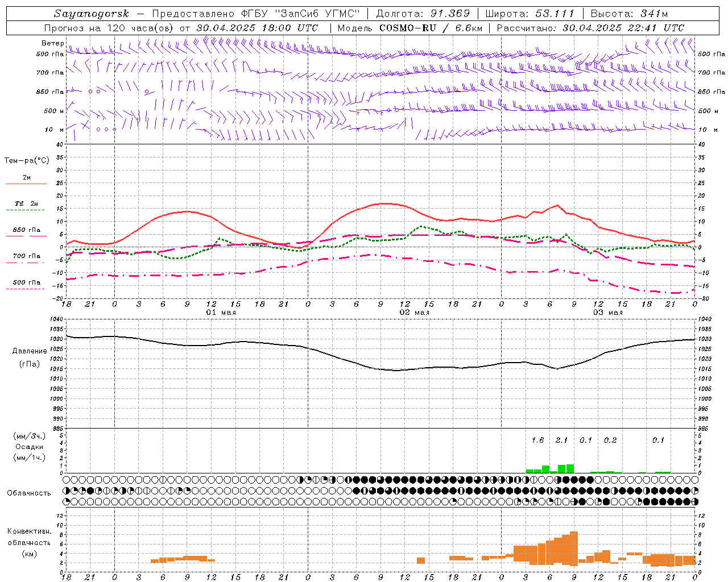728x582 pixels.
Task: Click the 2.1 three-hour precipitation value
Action: coord(561,440)
